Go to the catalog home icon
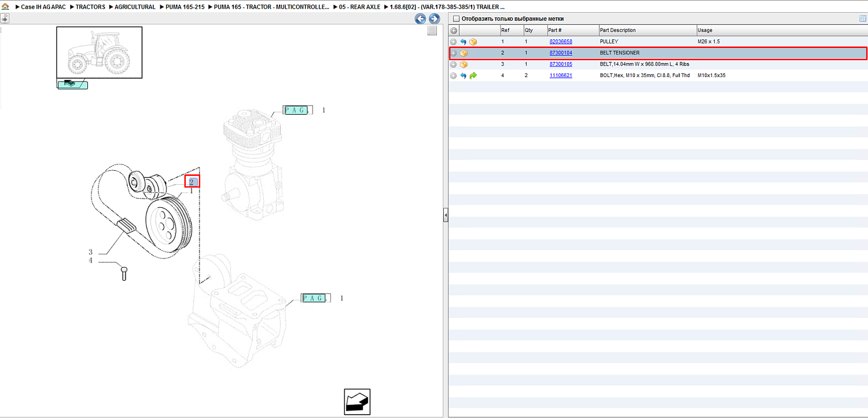Screen dimensions: 868x418 [x=5, y=7]
